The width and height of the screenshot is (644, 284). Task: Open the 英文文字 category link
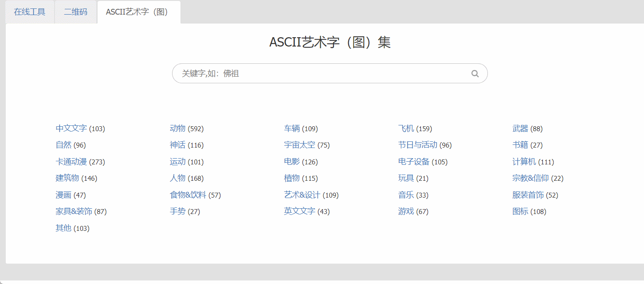click(300, 211)
